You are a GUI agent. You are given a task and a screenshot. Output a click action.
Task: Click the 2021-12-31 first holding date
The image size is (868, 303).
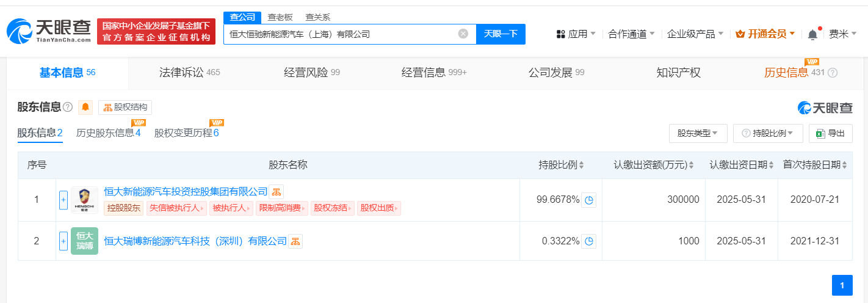point(815,241)
